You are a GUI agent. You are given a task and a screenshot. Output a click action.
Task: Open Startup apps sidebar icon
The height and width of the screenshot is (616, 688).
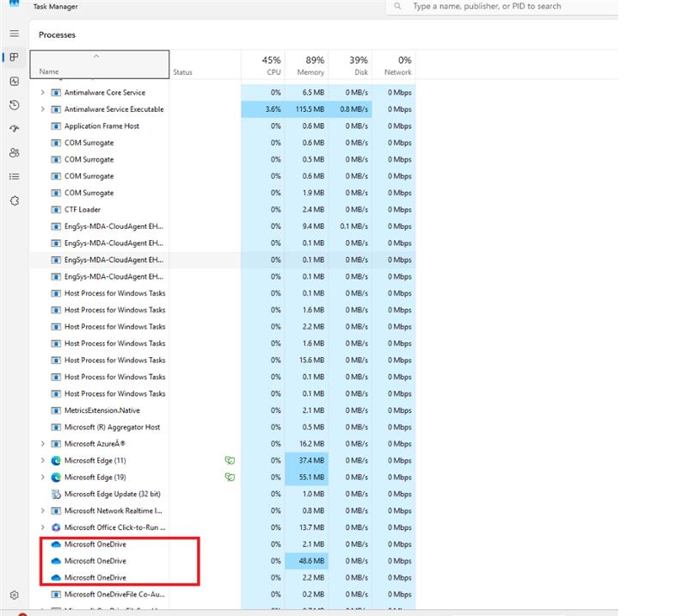(x=15, y=129)
